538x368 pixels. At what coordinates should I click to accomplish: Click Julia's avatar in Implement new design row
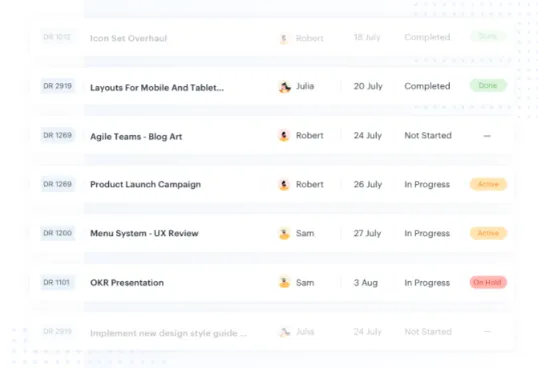coord(284,332)
